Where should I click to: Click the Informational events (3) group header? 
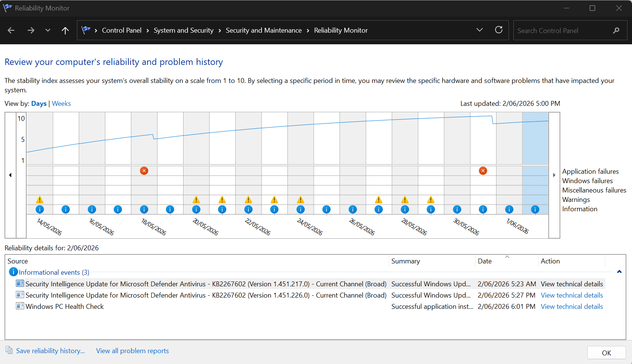(x=54, y=272)
